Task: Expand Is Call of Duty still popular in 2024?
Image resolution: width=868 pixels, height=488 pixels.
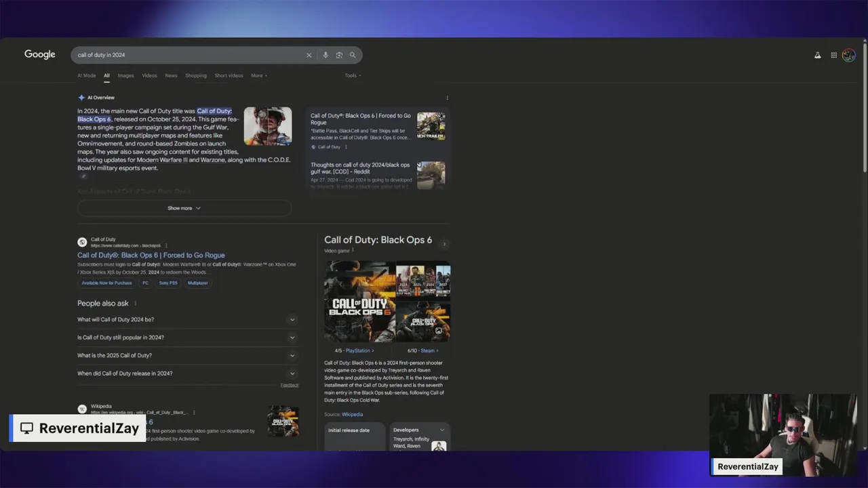Action: [188, 338]
